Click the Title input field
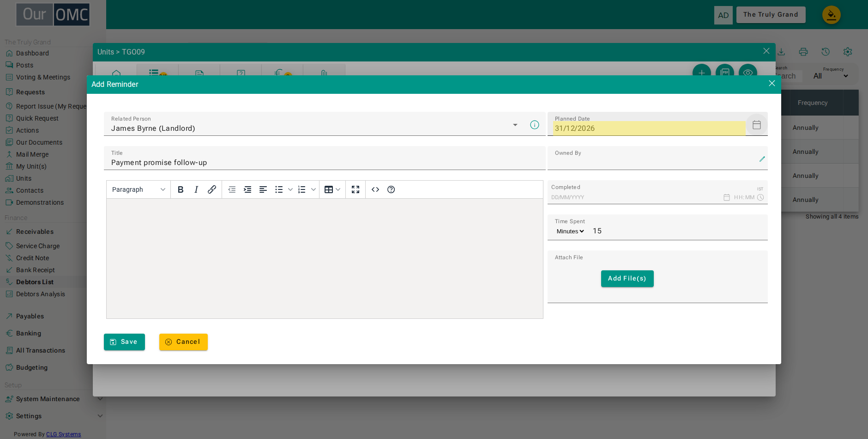 325,158
